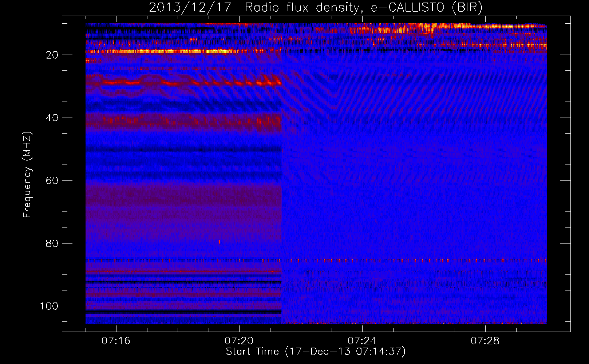Screen dimensions: 589x364
Task: Click the 80 MHz frequency tick label
Action: pos(52,243)
